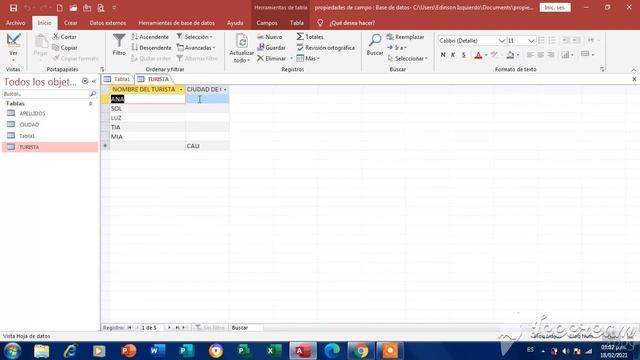Change the font color A icon
The width and height of the screenshot is (640, 360).
[478, 55]
